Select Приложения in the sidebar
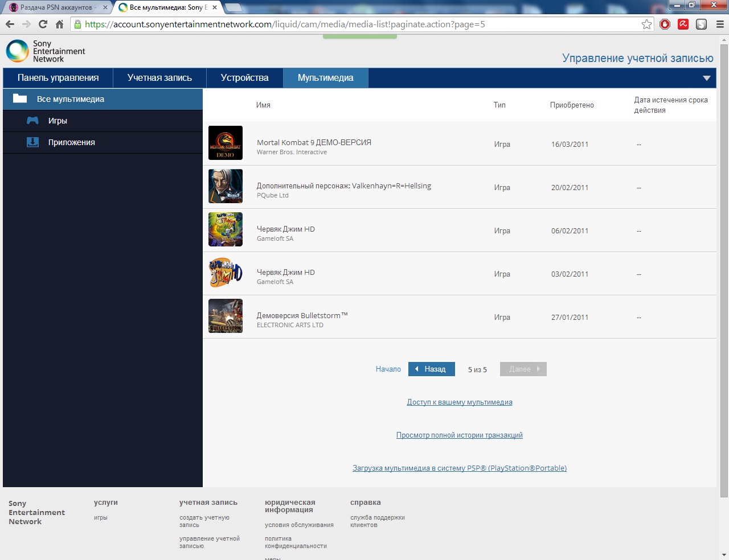The height and width of the screenshot is (560, 729). (x=103, y=142)
